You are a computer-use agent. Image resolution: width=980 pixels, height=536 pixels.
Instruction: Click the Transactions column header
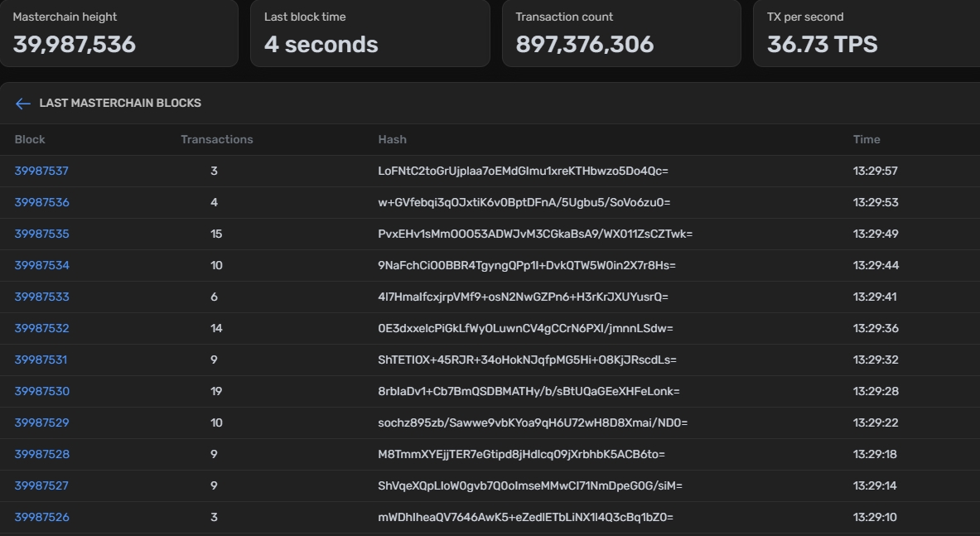point(216,140)
